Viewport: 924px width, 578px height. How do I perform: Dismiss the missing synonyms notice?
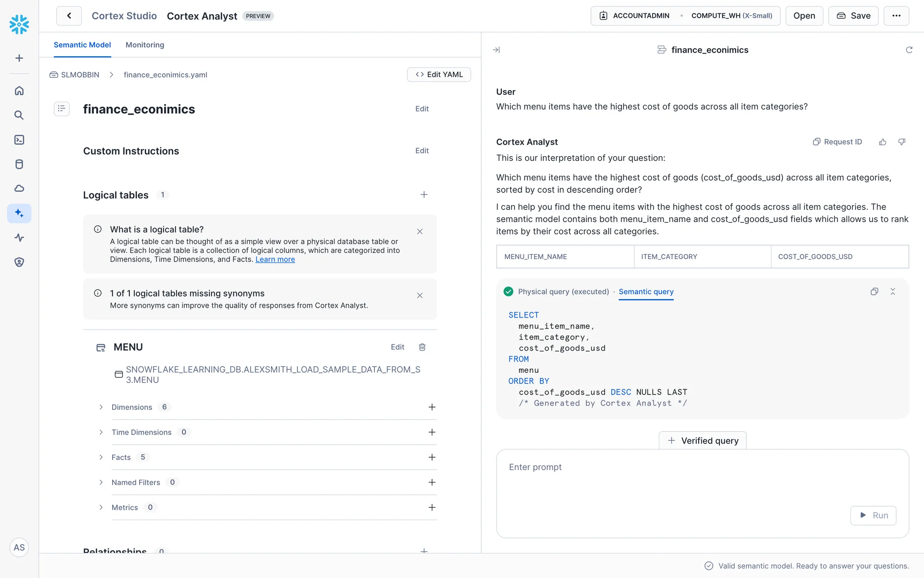tap(420, 296)
